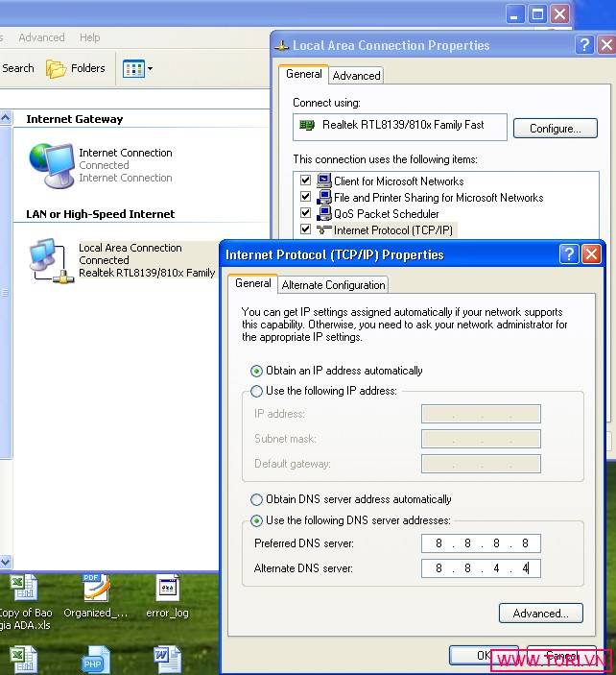Open the Folders toolbar button
Viewport: 616px width, 675px height.
coord(76,68)
